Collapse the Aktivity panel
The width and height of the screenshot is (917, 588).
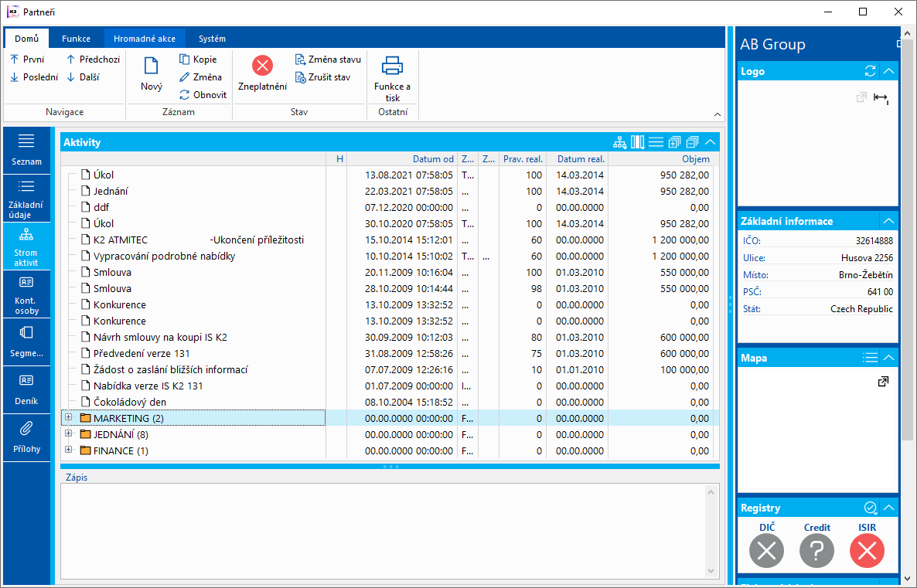click(x=711, y=142)
